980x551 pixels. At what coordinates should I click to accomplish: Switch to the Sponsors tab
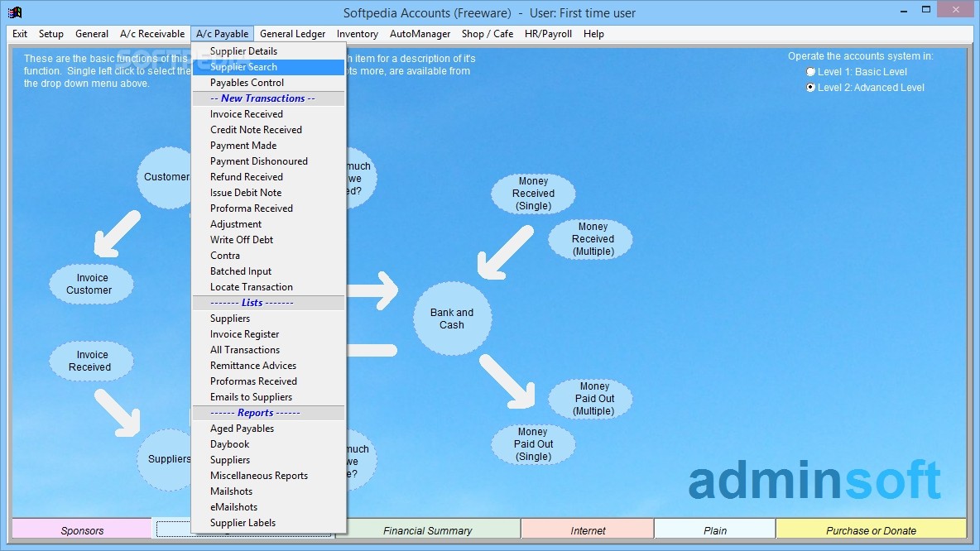[82, 530]
